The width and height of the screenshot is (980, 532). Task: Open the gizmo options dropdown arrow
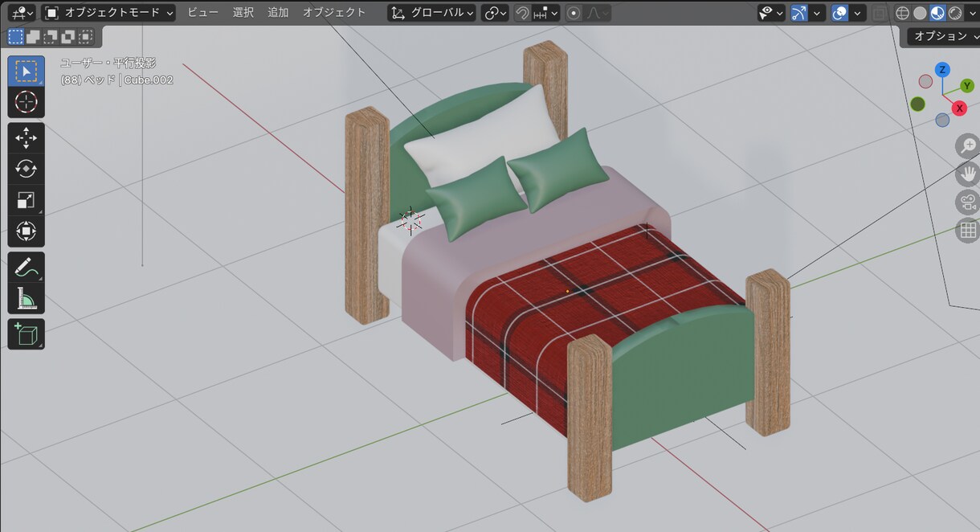[818, 13]
